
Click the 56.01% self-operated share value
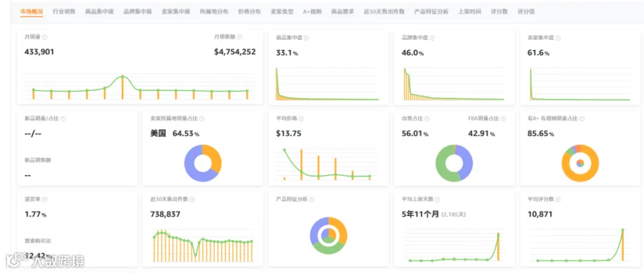pyautogui.click(x=415, y=134)
